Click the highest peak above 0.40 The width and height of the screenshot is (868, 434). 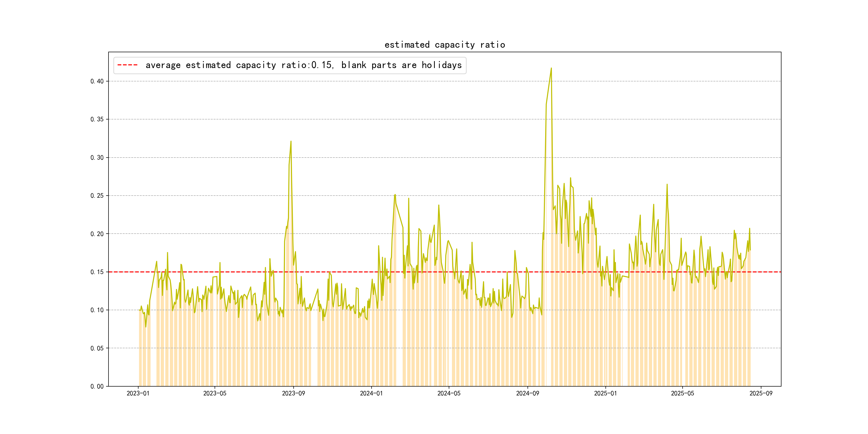click(551, 68)
